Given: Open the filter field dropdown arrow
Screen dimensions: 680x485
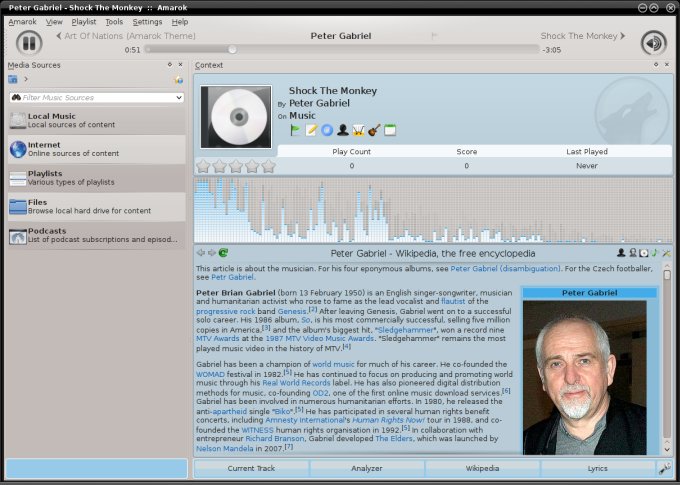Looking at the screenshot, I should (179, 98).
